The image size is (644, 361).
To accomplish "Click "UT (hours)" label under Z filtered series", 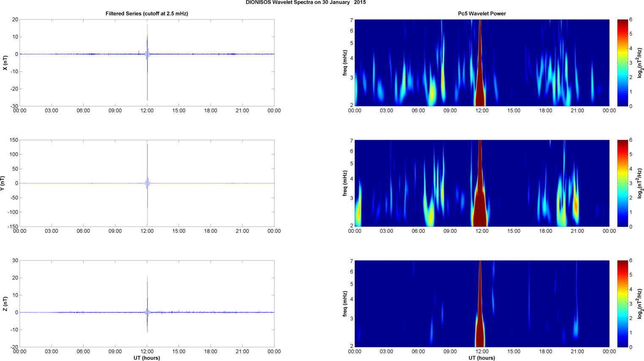I will tap(147, 358).
